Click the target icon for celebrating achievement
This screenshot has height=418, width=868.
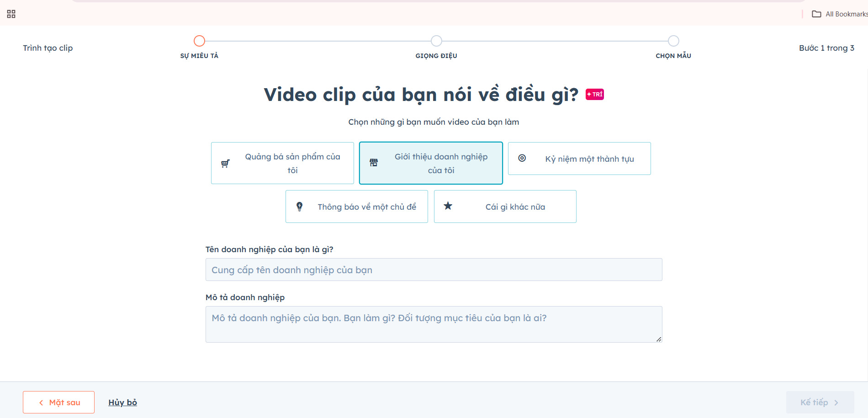point(522,158)
